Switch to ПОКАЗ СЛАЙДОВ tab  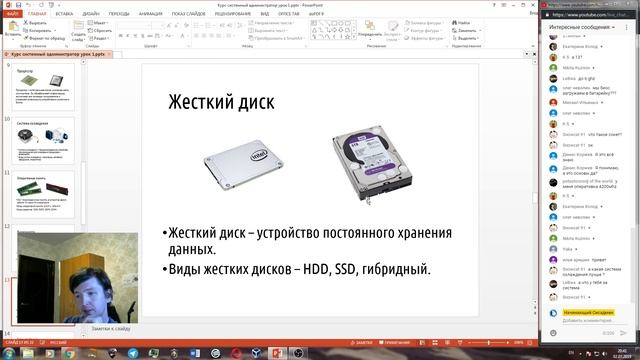coord(188,14)
